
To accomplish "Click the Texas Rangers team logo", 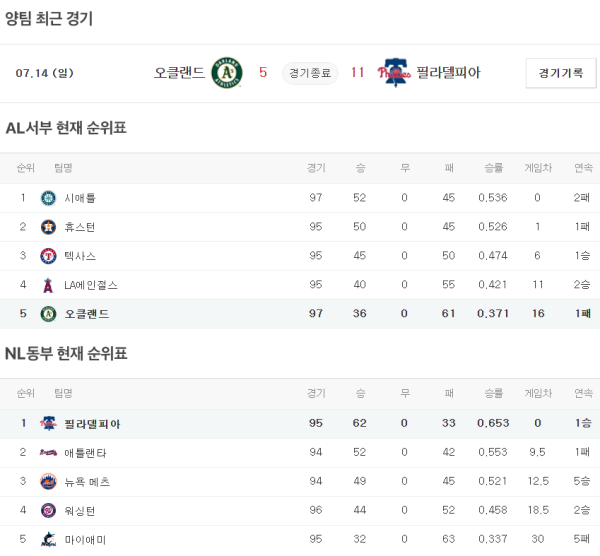I will (x=48, y=256).
